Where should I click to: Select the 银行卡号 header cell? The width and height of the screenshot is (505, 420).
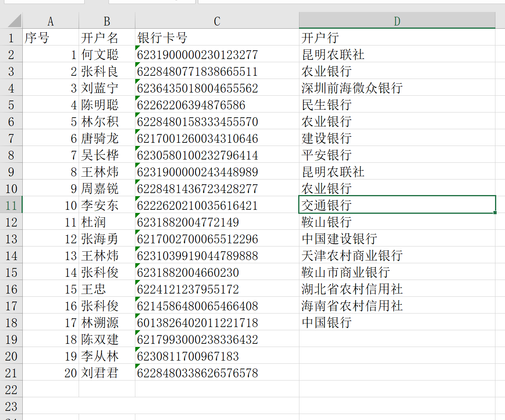(217, 38)
